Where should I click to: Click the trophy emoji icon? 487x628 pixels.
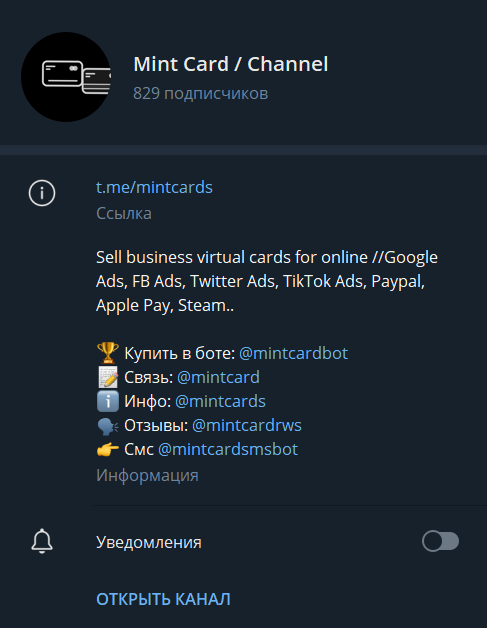[x=108, y=353]
